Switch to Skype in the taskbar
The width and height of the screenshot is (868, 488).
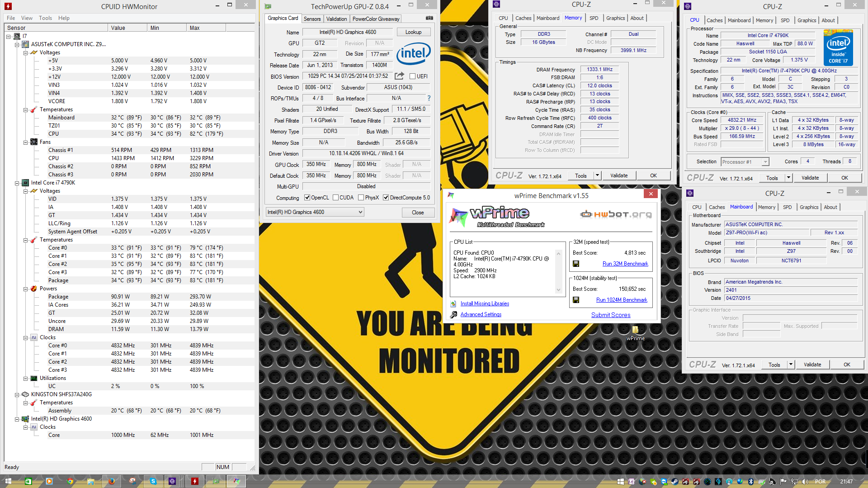[153, 481]
